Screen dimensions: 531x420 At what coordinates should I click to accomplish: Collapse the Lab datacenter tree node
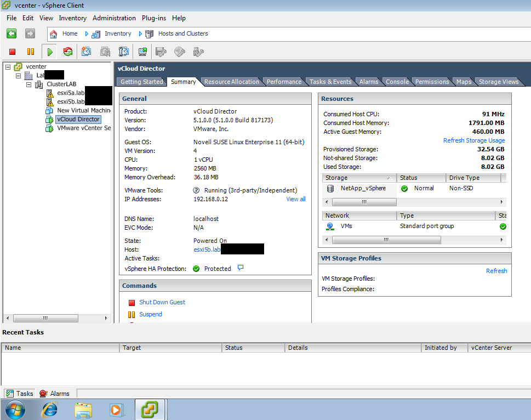point(18,75)
